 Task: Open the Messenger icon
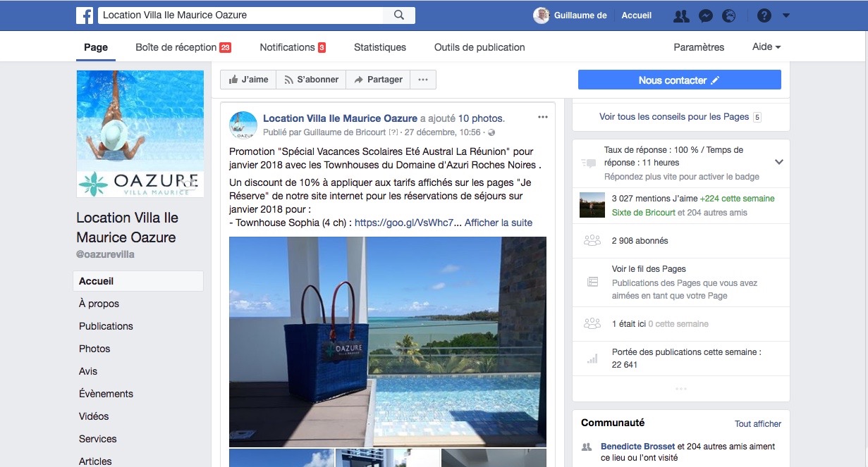pos(705,15)
